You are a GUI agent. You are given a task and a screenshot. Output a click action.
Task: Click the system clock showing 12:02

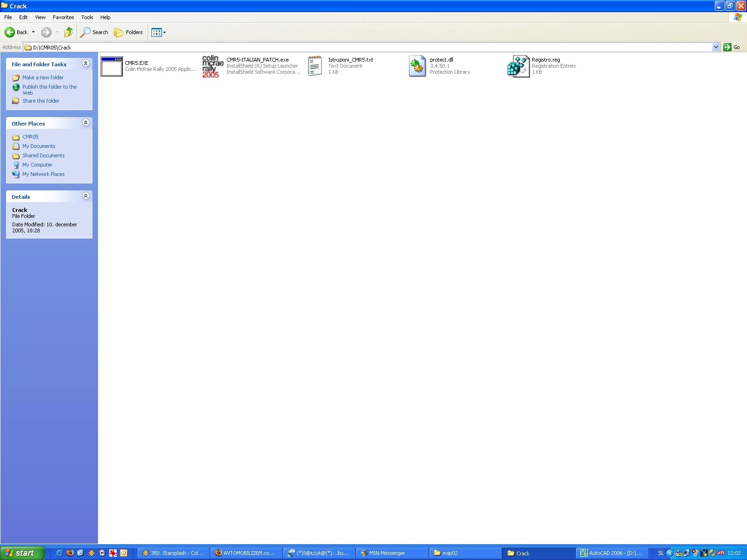point(734,553)
